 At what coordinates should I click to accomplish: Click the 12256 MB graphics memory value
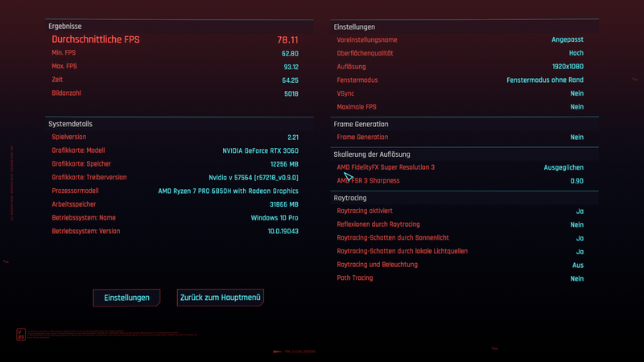coord(284,164)
